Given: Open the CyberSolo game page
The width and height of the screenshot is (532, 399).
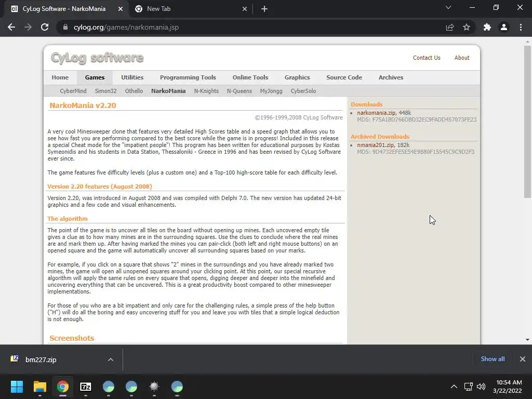Looking at the screenshot, I should [x=303, y=91].
